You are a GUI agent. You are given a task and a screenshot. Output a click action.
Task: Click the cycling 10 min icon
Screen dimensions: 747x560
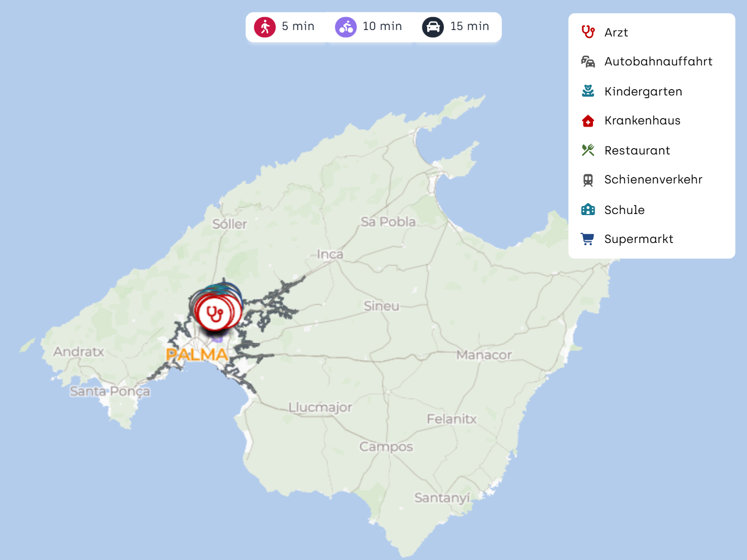(x=346, y=27)
